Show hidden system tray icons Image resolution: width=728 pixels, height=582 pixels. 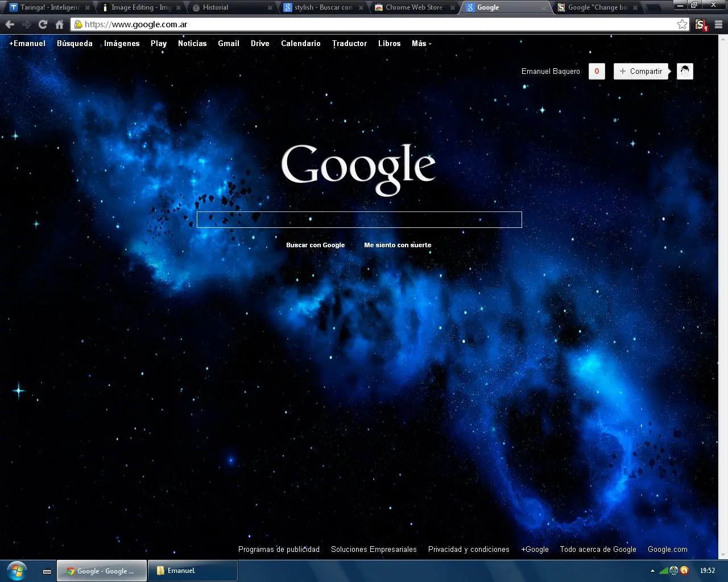tap(652, 571)
